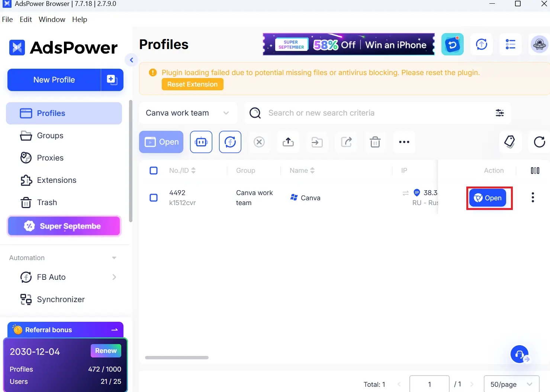
Task: Open the share profile icon
Action: tap(346, 142)
